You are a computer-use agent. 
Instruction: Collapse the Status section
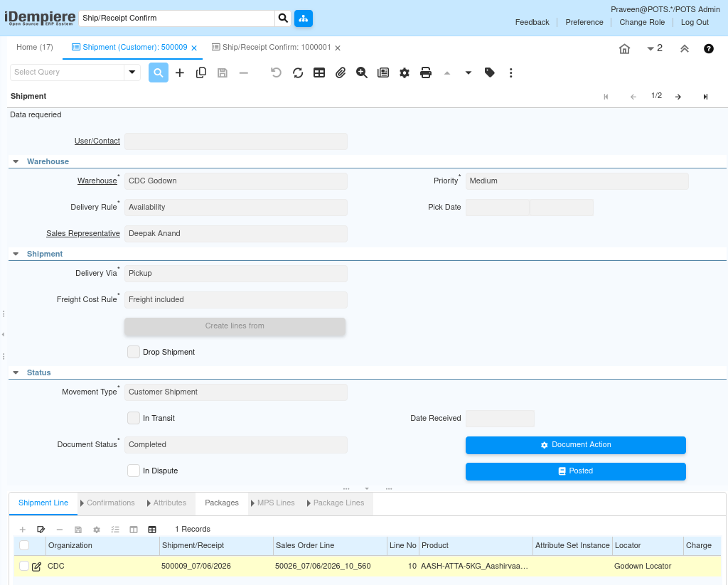click(16, 372)
